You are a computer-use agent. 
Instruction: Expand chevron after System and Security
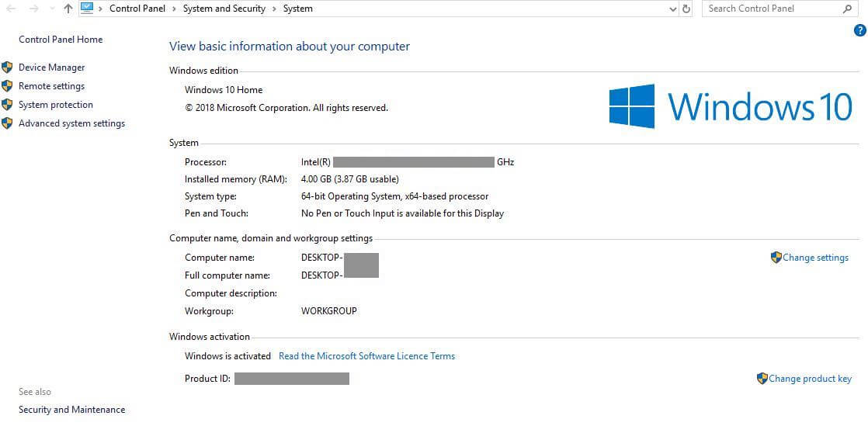[275, 9]
